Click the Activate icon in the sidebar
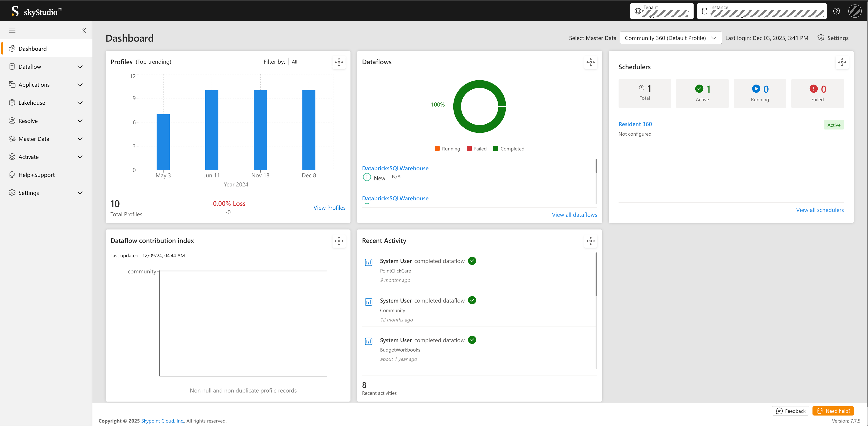The width and height of the screenshot is (868, 427). 12,157
